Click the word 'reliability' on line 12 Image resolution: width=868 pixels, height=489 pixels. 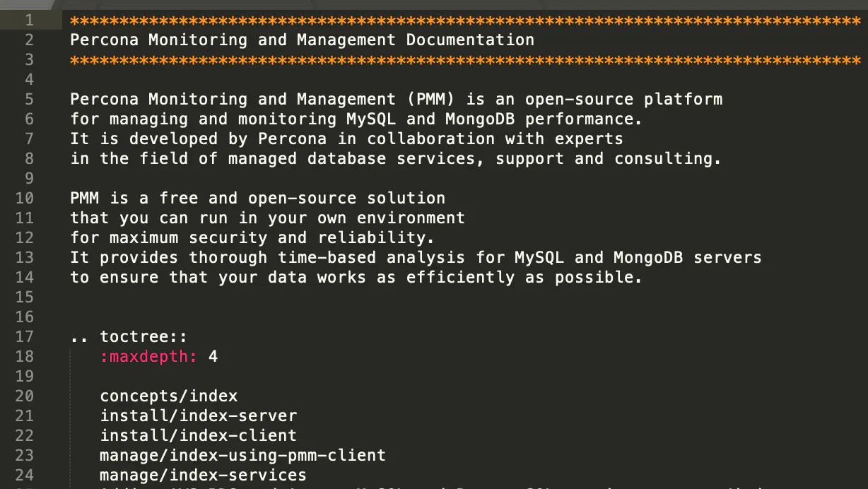coord(371,237)
